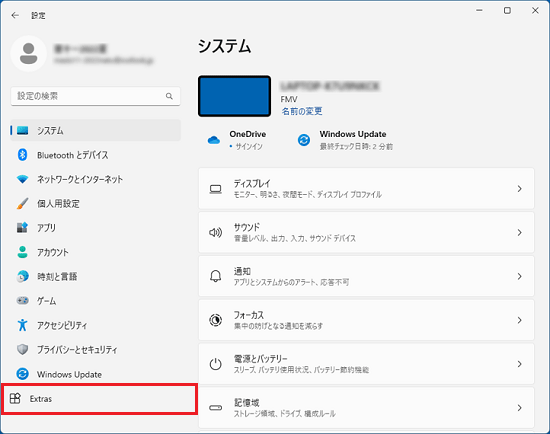Click the network Wi-Fi icon in sidebar
Image resolution: width=550 pixels, height=434 pixels.
point(22,179)
